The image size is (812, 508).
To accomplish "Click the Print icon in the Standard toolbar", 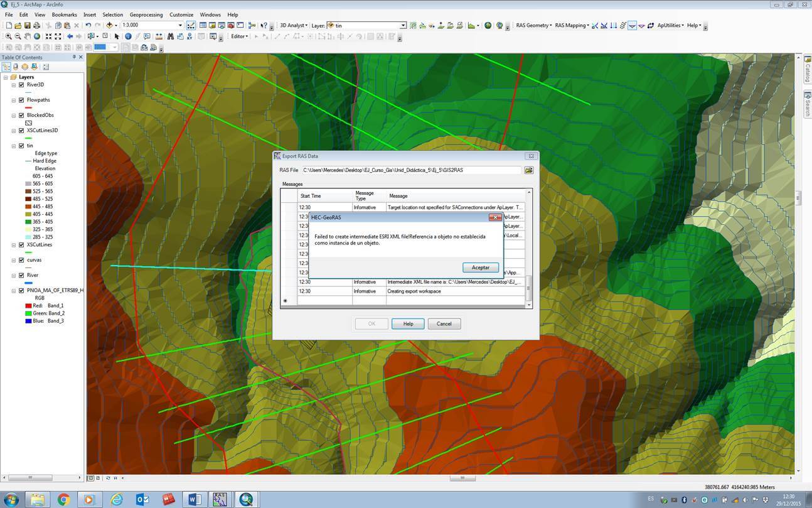I will (x=36, y=25).
